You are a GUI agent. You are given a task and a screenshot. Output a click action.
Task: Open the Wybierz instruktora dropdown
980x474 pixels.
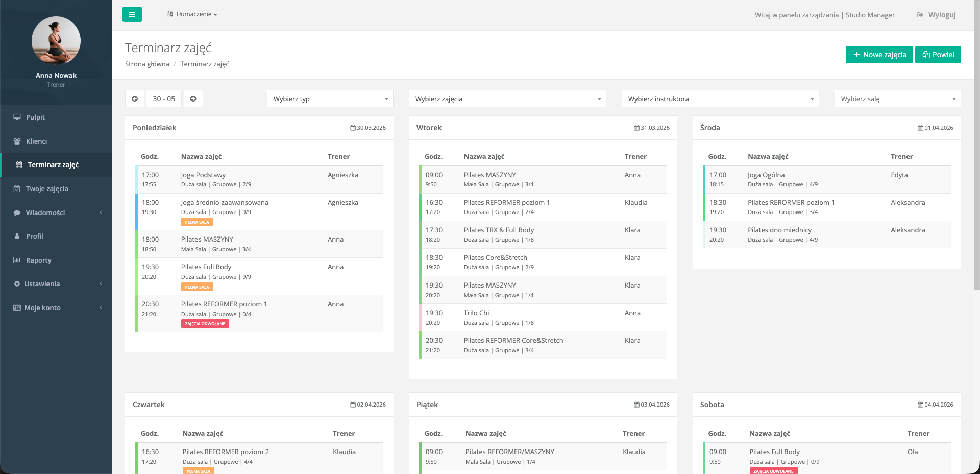pos(720,99)
